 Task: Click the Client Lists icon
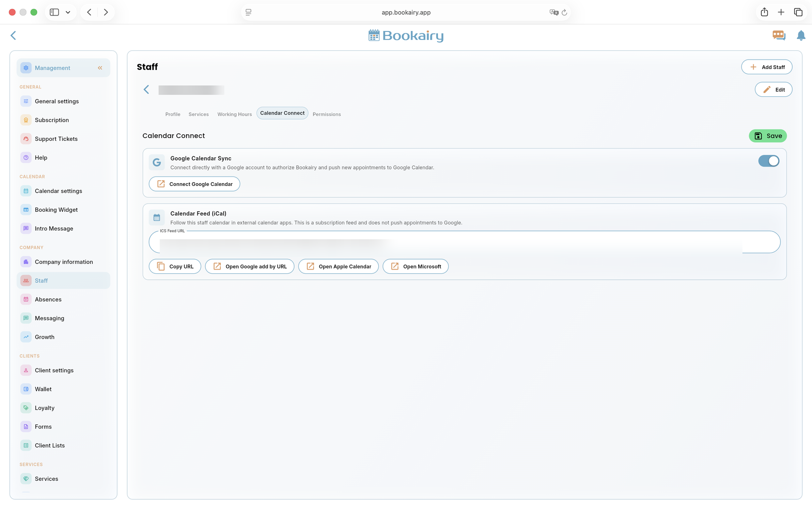click(x=26, y=446)
